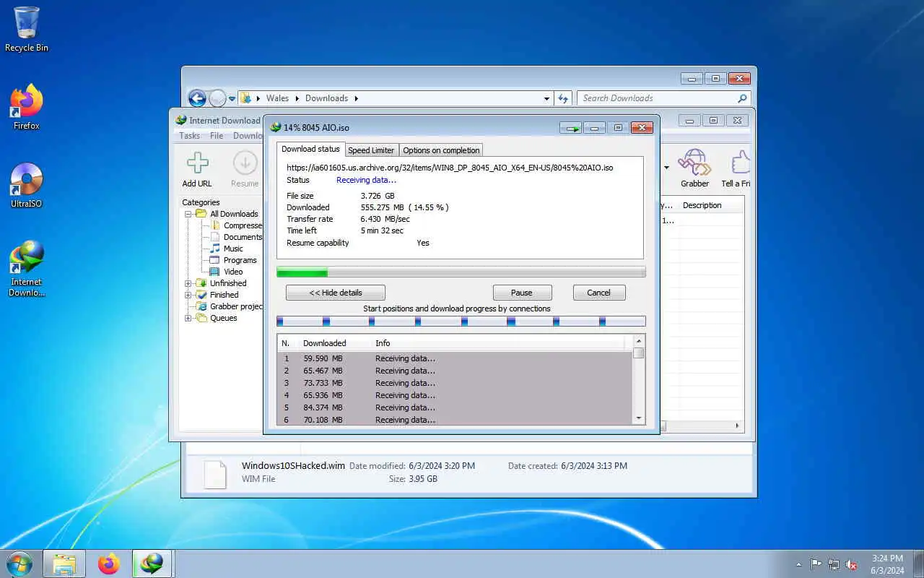The height and width of the screenshot is (578, 924).
Task: Click the Search Downloads input field
Action: tap(657, 98)
